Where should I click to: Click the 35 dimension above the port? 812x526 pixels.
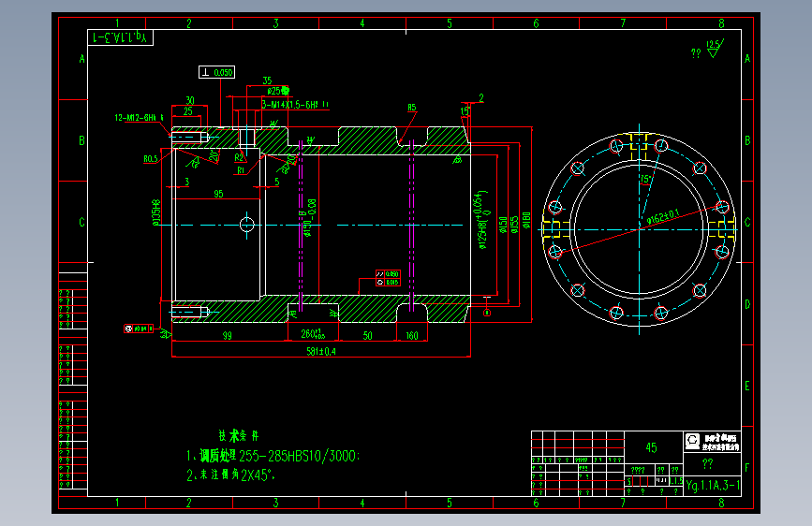(267, 80)
